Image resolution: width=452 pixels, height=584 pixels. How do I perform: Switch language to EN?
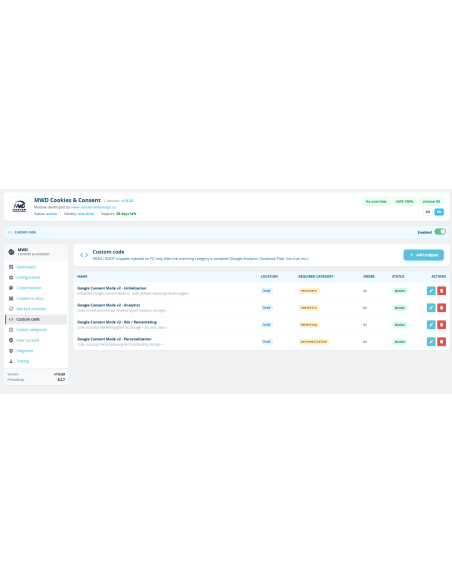pos(439,212)
